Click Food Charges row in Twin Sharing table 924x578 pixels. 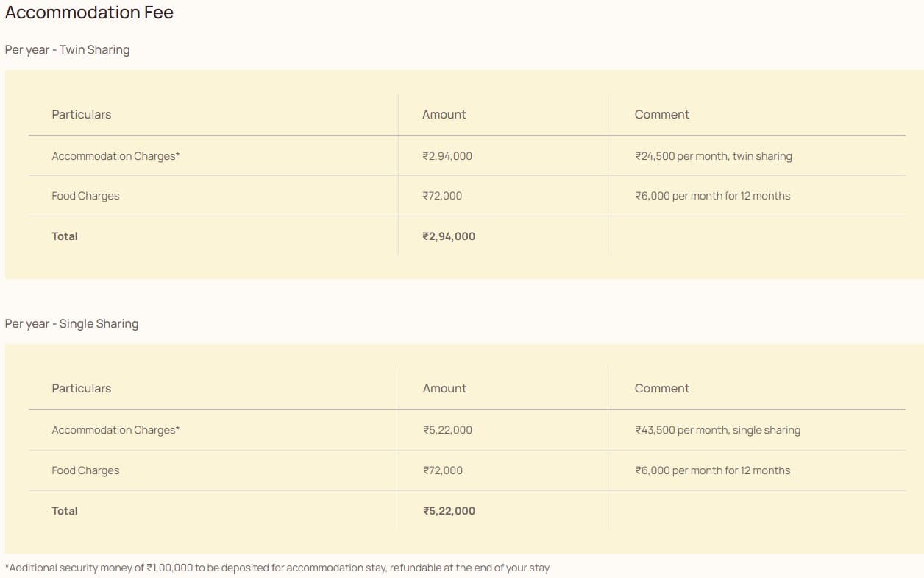[x=85, y=196]
